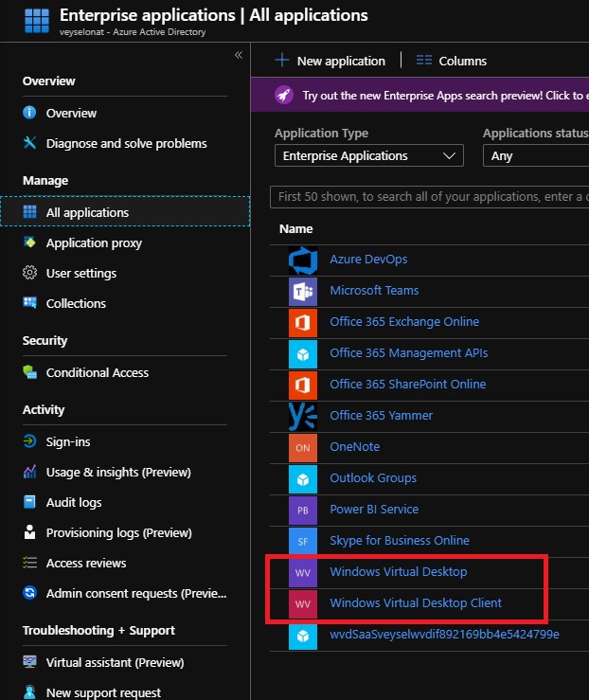Image resolution: width=589 pixels, height=700 pixels.
Task: Open Provisioning logs (Preview)
Action: click(118, 533)
